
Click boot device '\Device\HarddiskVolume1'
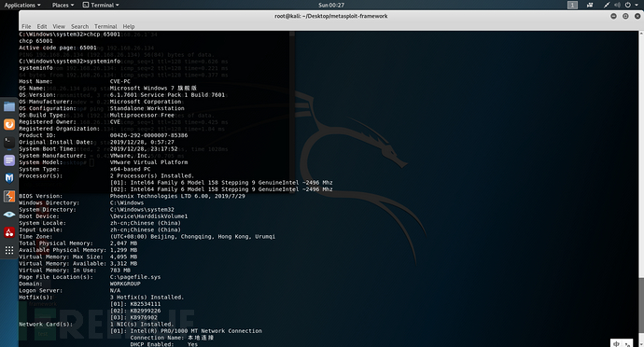tap(148, 216)
